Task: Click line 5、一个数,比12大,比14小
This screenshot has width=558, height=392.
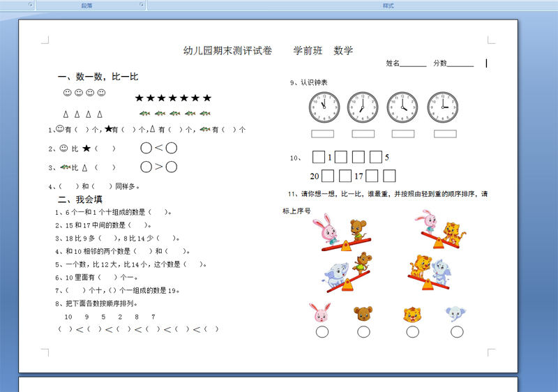Action: 131,264
